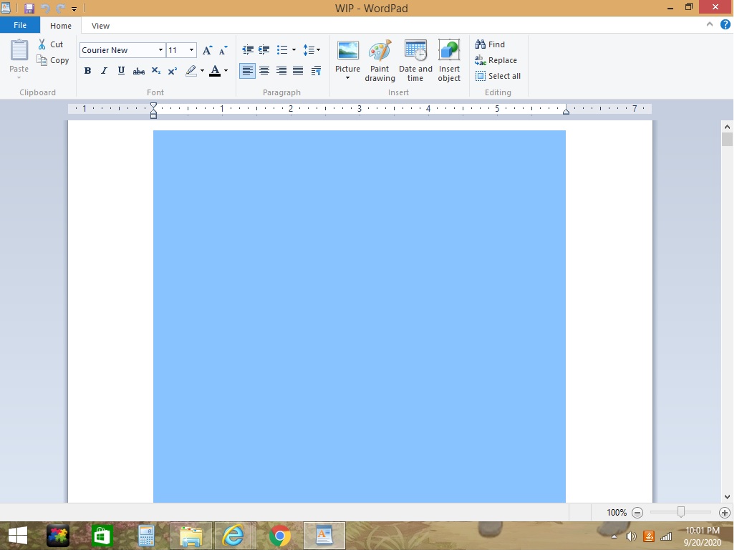Screen dimensions: 747x560
Task: Click the Paste clipboard icon
Action: tap(19, 50)
